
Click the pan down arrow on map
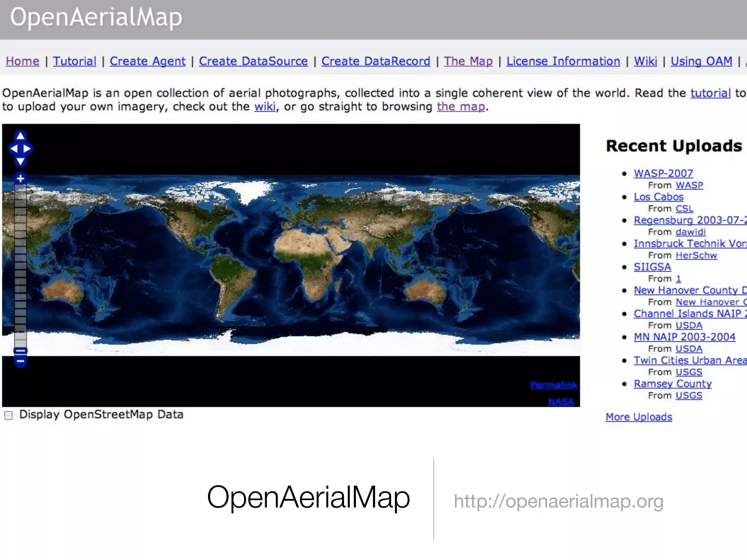[20, 161]
